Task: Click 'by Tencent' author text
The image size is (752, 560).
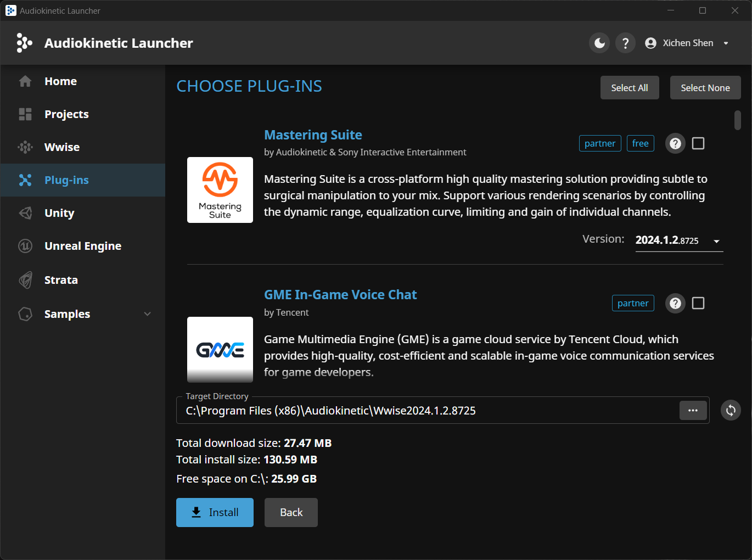Action: coord(287,312)
